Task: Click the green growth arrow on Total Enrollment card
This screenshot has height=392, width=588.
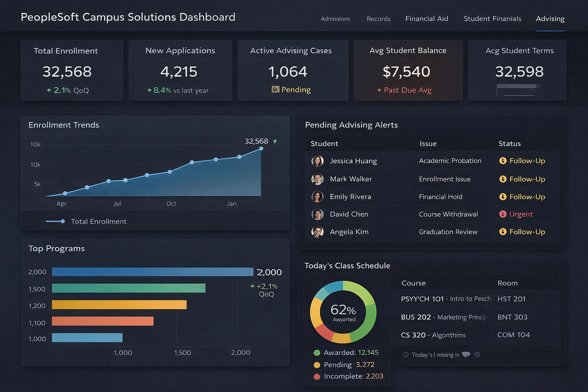Action: (49, 90)
